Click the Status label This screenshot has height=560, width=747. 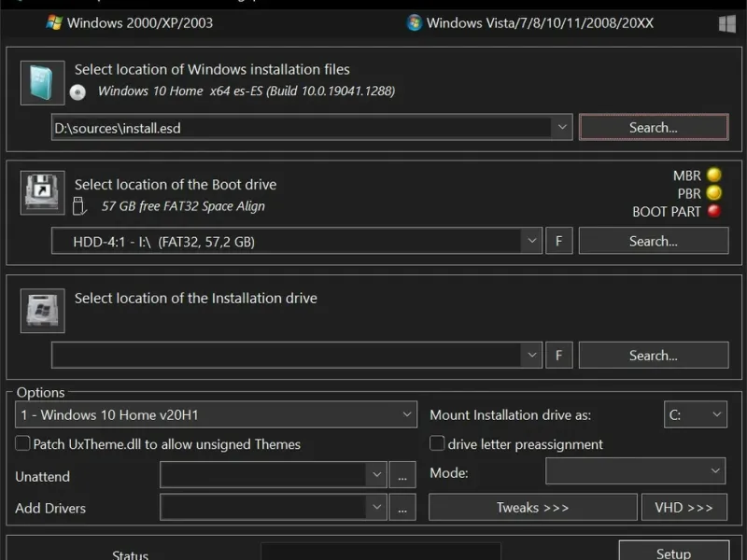point(130,554)
